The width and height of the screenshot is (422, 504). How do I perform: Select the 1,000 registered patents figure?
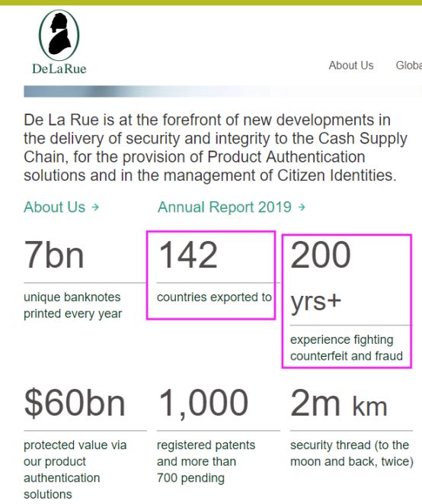click(x=203, y=403)
